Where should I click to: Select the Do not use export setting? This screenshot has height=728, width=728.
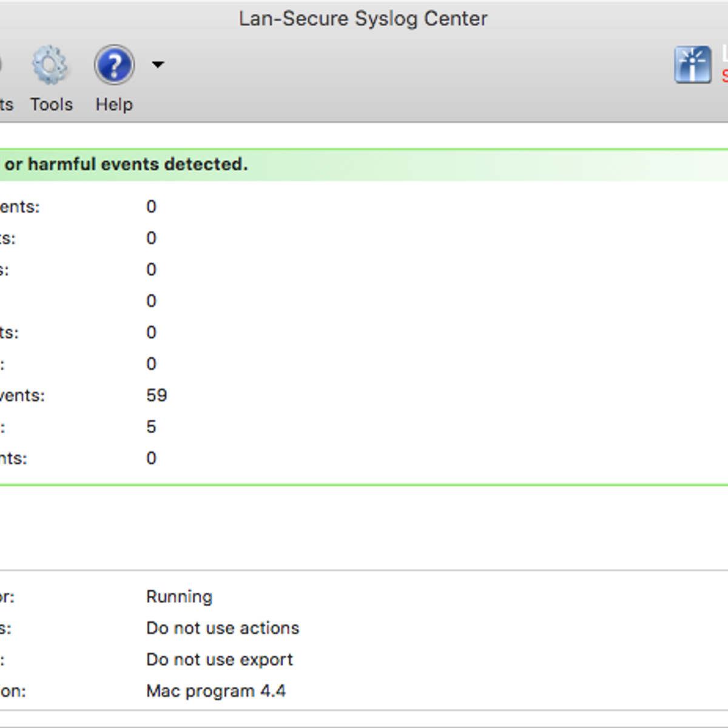[x=220, y=659]
